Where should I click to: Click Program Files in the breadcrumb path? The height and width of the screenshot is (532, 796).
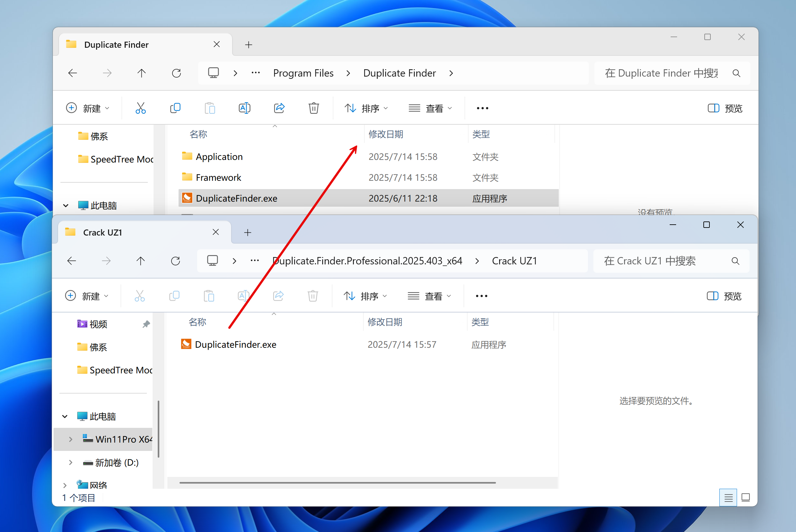click(303, 73)
